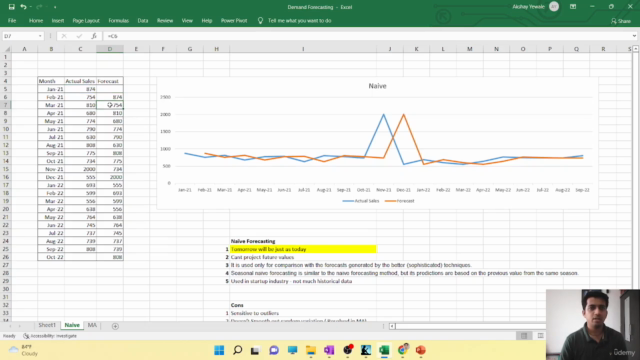Click the Undo arrow icon

pyautogui.click(x=23, y=7)
